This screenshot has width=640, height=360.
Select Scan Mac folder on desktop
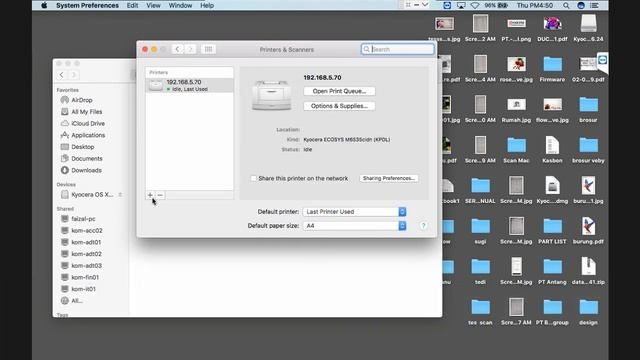coord(516,150)
